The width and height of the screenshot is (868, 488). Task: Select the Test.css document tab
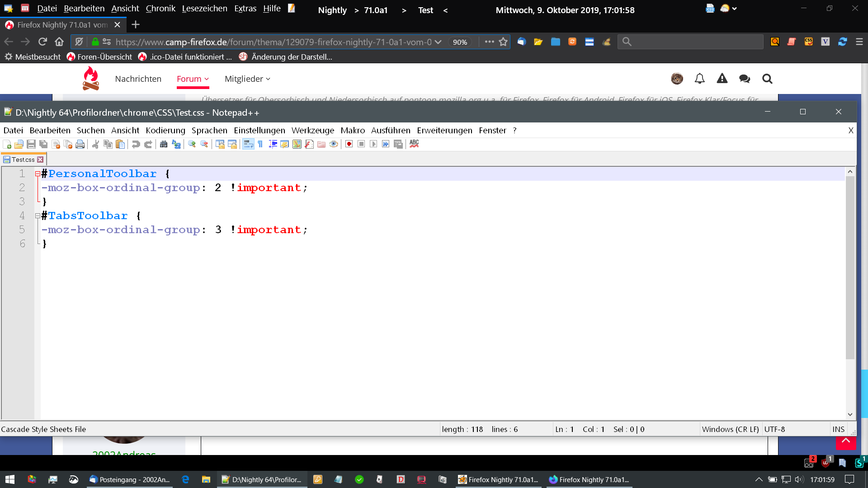(23, 160)
